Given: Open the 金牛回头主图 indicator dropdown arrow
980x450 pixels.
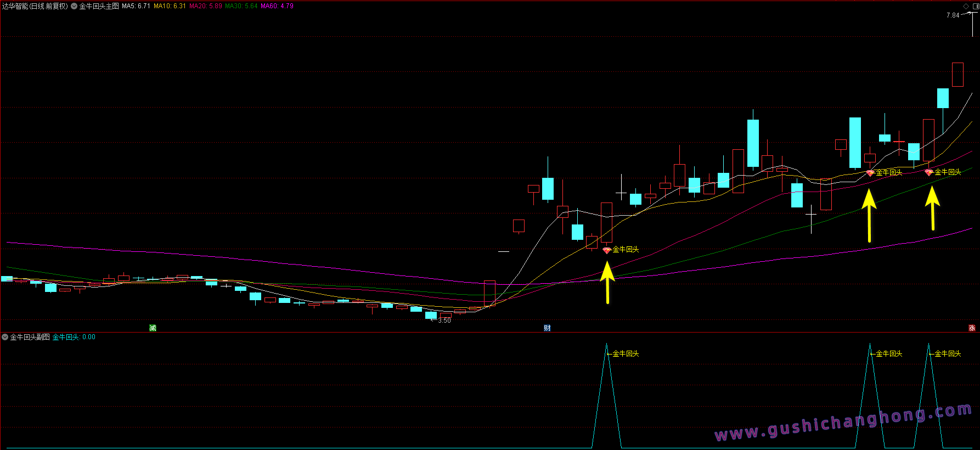Looking at the screenshot, I should click(x=74, y=7).
